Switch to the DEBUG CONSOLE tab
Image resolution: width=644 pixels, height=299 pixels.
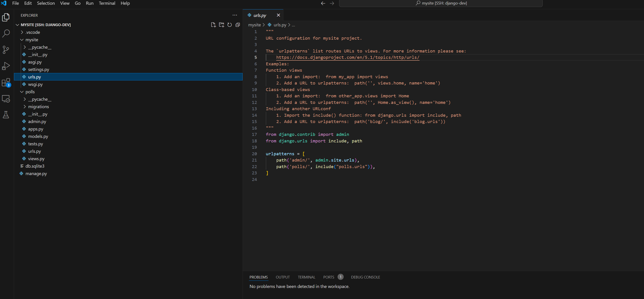click(365, 277)
